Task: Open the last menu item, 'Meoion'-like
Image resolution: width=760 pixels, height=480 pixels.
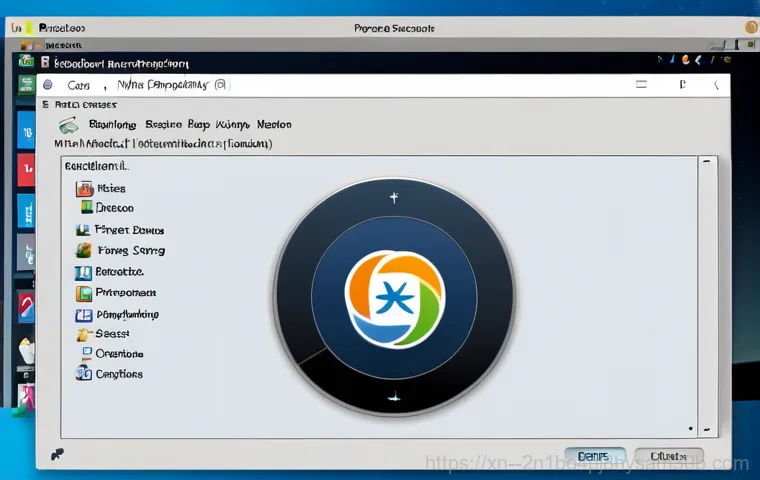Action: coord(274,125)
